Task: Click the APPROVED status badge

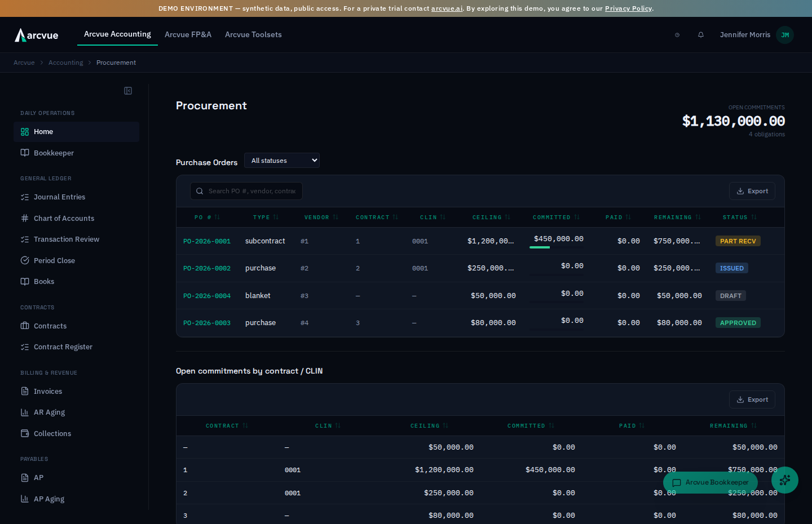Action: [x=738, y=323]
